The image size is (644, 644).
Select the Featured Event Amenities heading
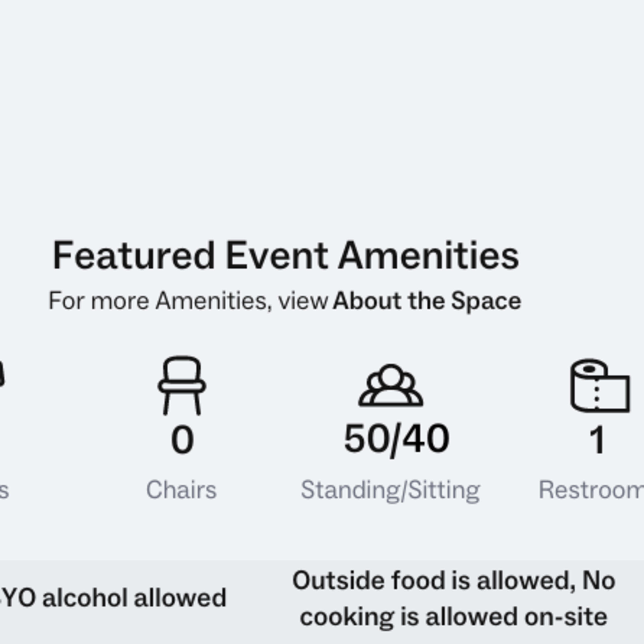point(286,256)
